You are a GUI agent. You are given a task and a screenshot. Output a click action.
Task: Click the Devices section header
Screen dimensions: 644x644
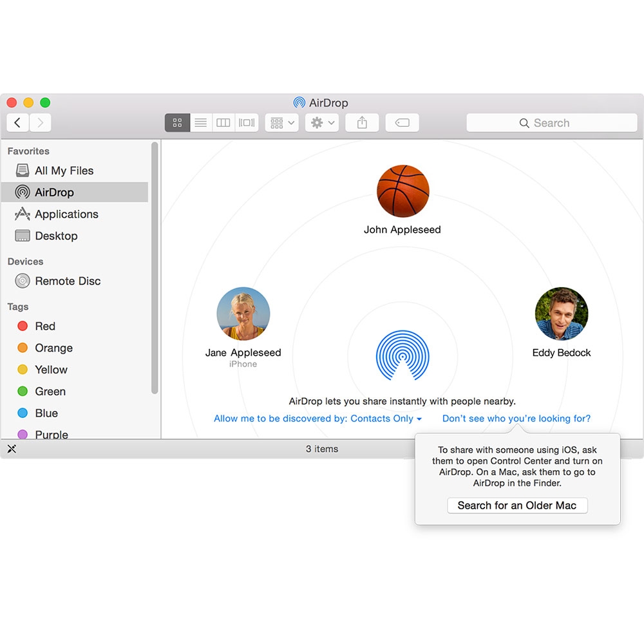[x=26, y=261]
